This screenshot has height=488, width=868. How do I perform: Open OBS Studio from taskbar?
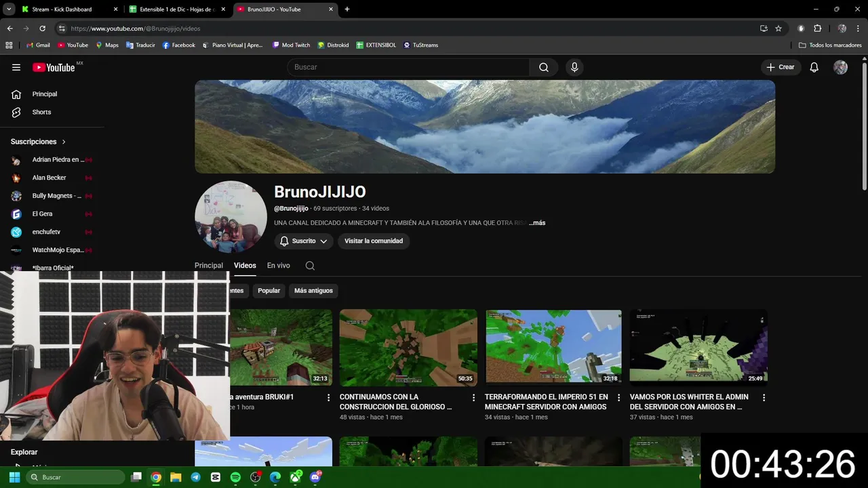coord(255,477)
